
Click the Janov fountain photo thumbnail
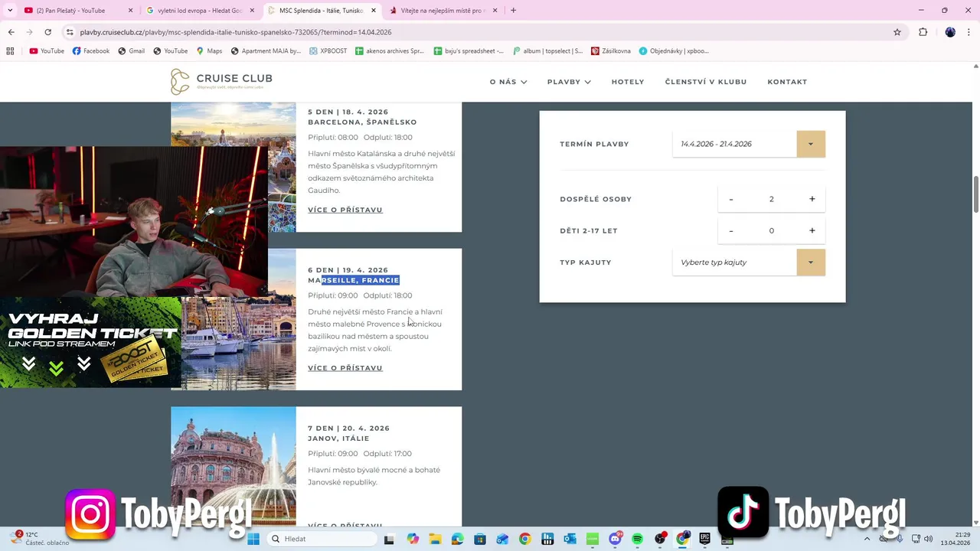point(234,465)
